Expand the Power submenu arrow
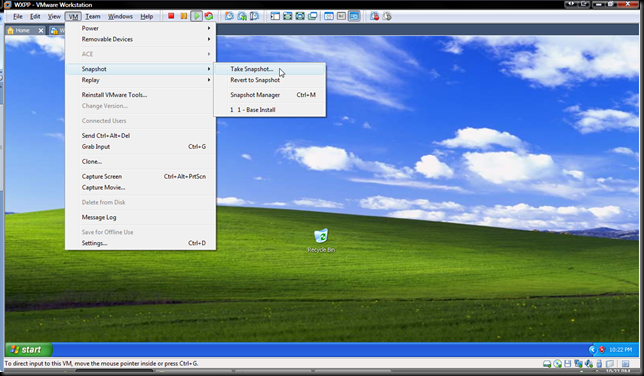 [209, 28]
